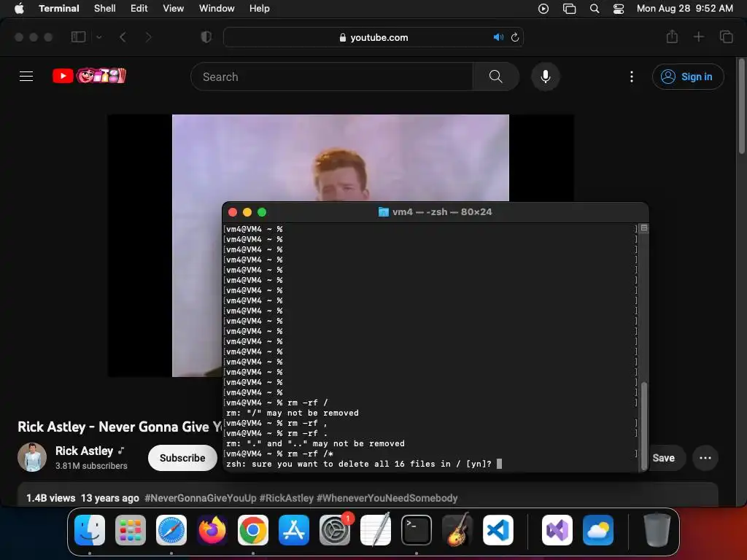Viewport: 747px width, 560px height.
Task: Open GarageBand from the Dock
Action: [457, 530]
